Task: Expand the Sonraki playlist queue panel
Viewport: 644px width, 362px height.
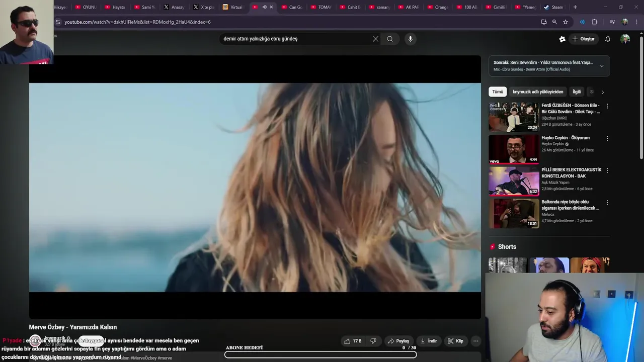Action: point(601,66)
